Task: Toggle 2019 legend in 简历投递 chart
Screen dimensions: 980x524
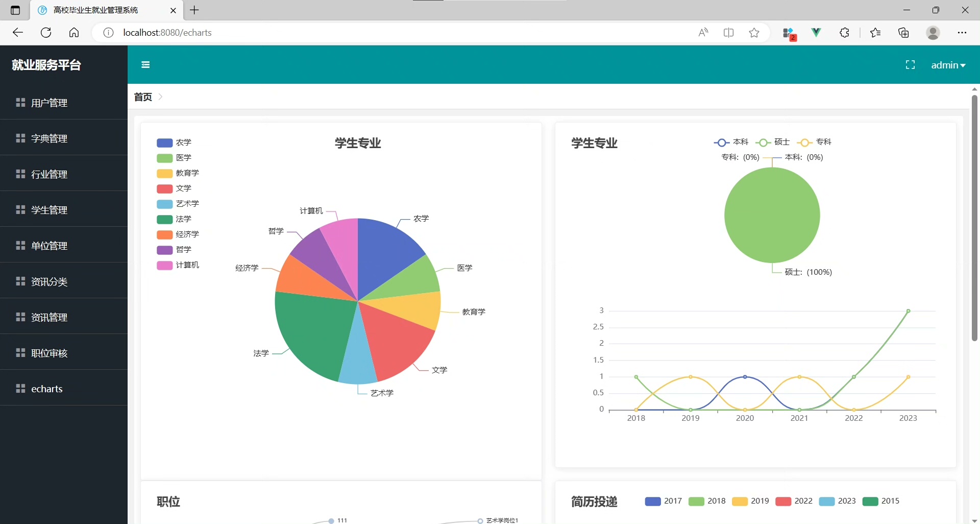Action: click(x=740, y=502)
